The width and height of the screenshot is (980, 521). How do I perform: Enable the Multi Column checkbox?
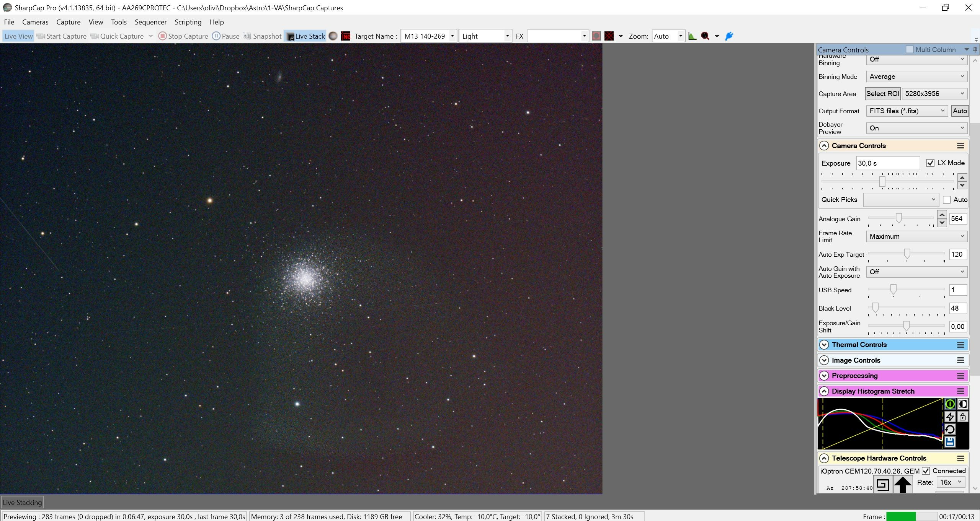pyautogui.click(x=910, y=50)
